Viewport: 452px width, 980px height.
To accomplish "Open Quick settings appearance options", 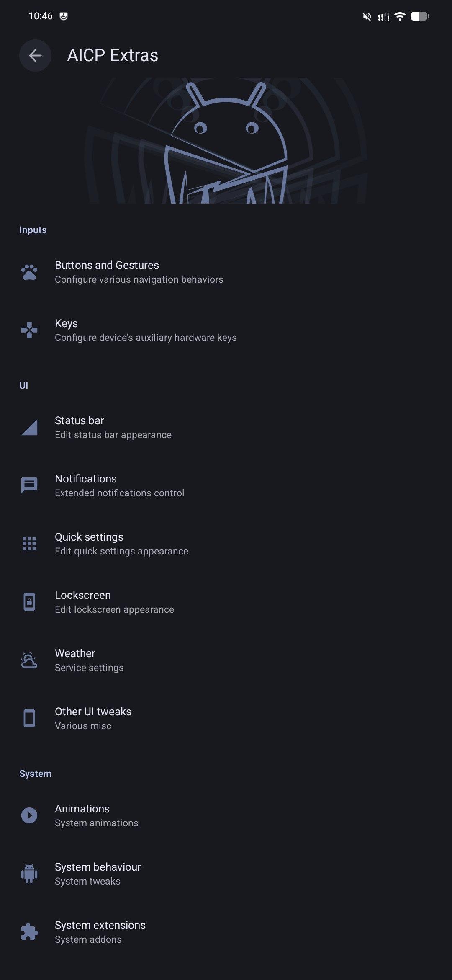I will 121,544.
